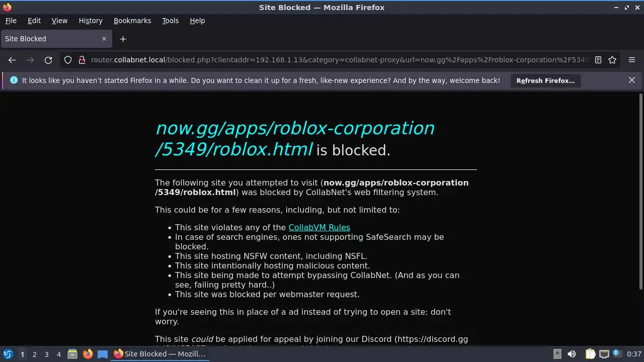Open the update notifier tray icon
This screenshot has height=362, width=644.
point(617,354)
